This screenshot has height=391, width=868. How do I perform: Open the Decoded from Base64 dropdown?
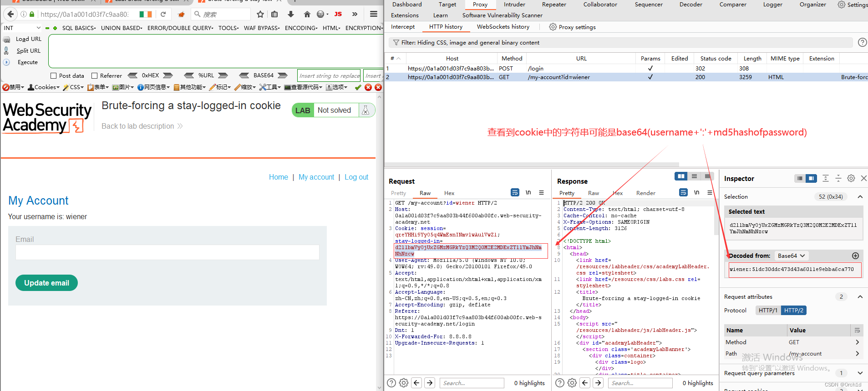[792, 256]
